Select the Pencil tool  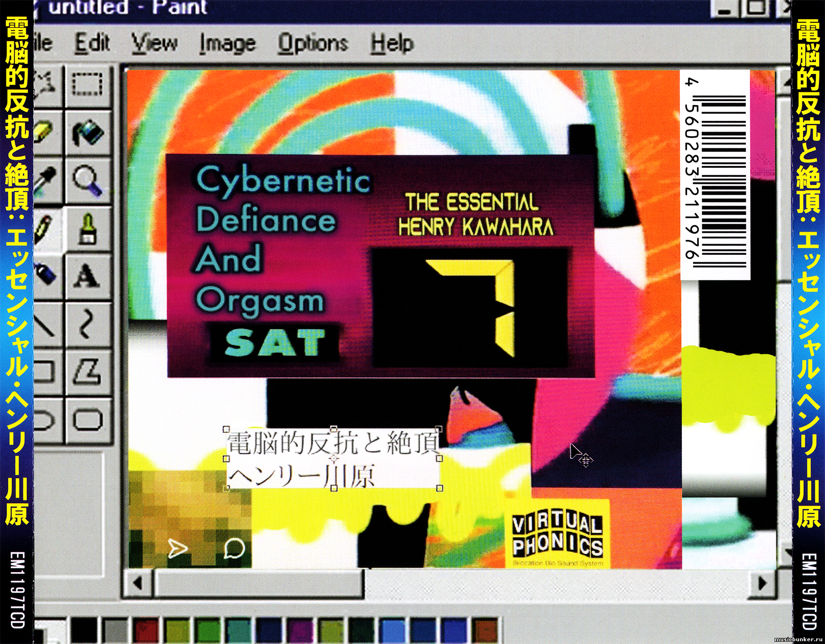click(46, 229)
